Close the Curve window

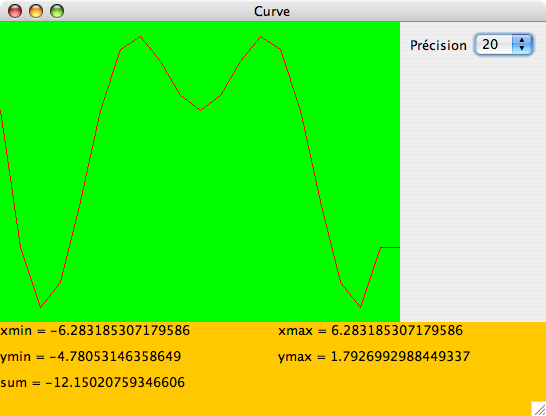tap(15, 11)
